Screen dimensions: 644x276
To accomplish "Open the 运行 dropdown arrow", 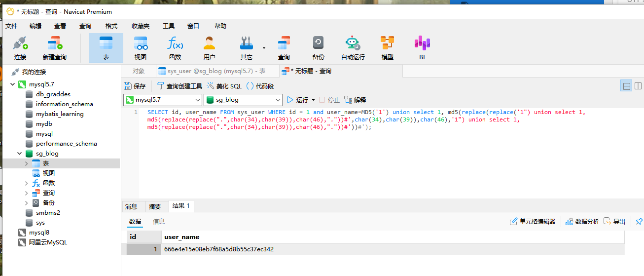I will pyautogui.click(x=313, y=100).
